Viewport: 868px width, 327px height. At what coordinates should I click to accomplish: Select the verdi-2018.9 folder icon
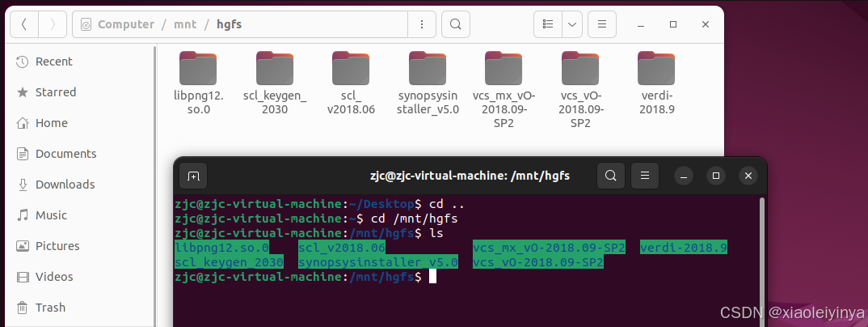(656, 68)
